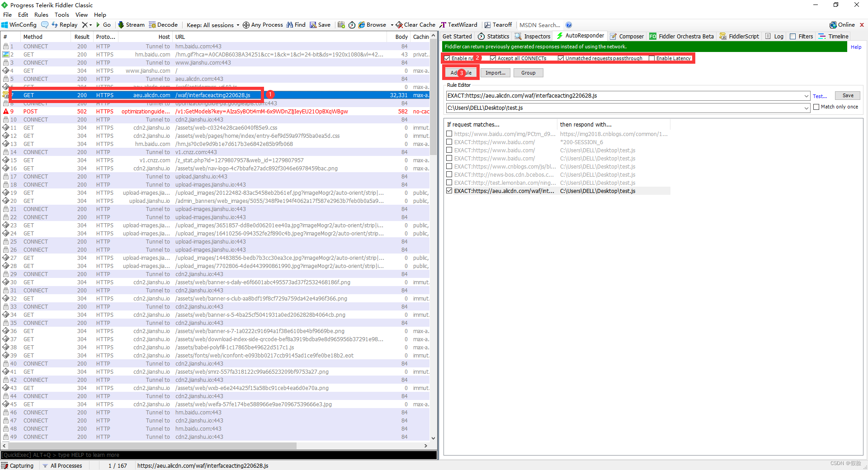Close the toolbar with the red X

tap(862, 25)
